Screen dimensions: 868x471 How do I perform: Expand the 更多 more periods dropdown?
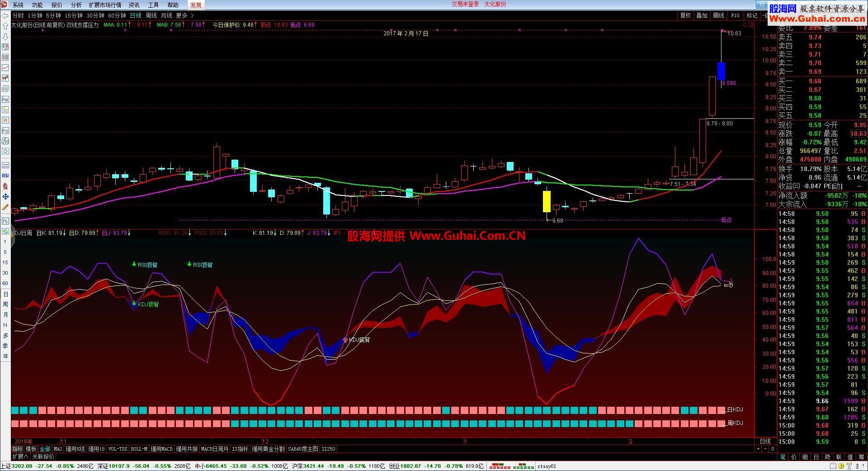point(184,15)
